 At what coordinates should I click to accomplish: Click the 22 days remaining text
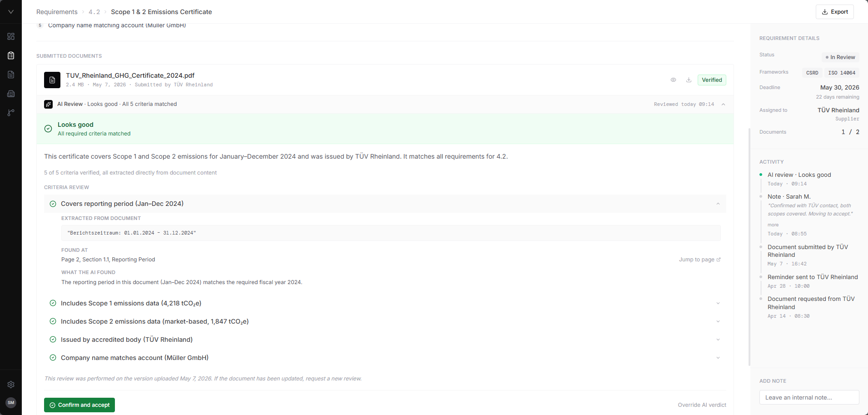[x=837, y=97]
